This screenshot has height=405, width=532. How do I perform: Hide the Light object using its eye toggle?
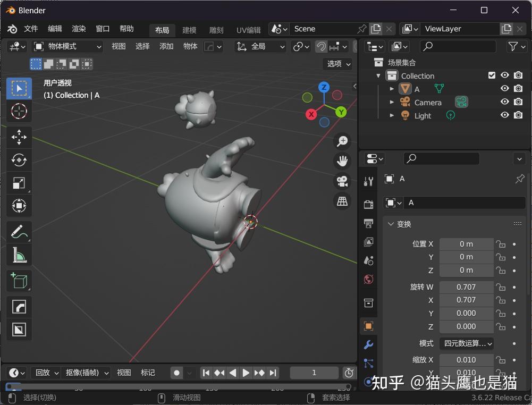pyautogui.click(x=504, y=115)
